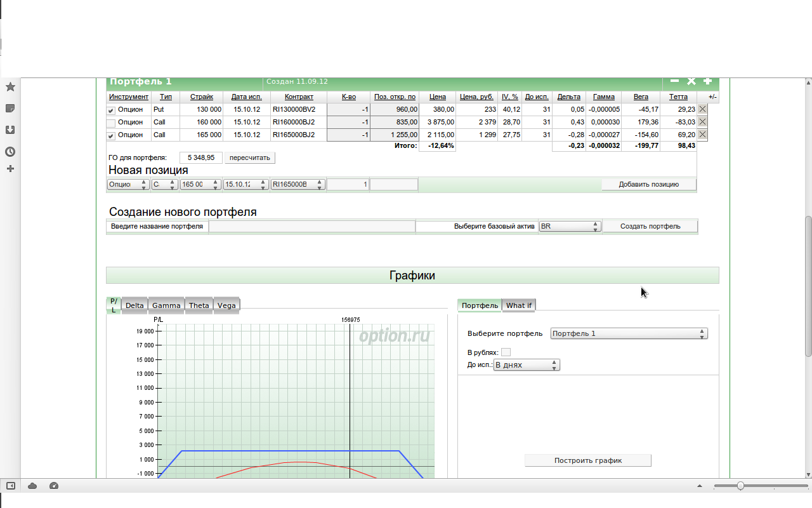Open the bookmarks star panel in sidebar
This screenshot has width=812, height=508.
[10, 86]
